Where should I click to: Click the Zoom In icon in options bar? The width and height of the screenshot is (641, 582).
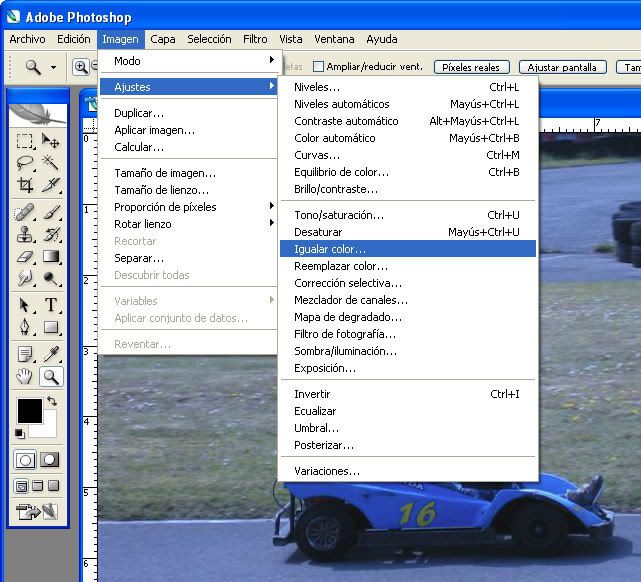coord(81,67)
